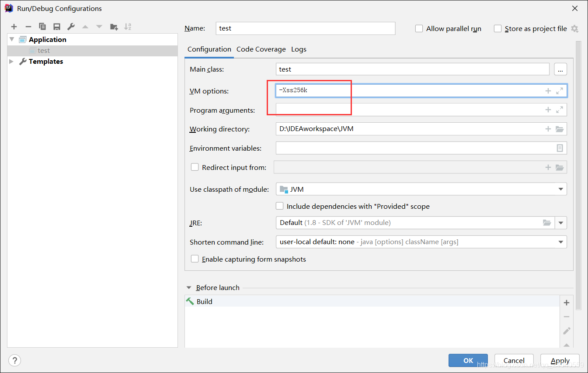Click into the Name input field
Viewport: 588px width, 373px height.
pos(306,28)
